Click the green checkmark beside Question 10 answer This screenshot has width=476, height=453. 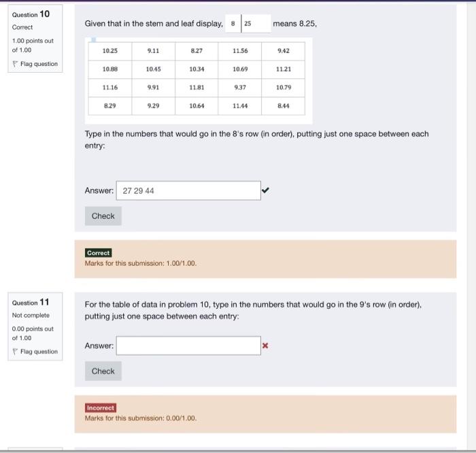[265, 190]
